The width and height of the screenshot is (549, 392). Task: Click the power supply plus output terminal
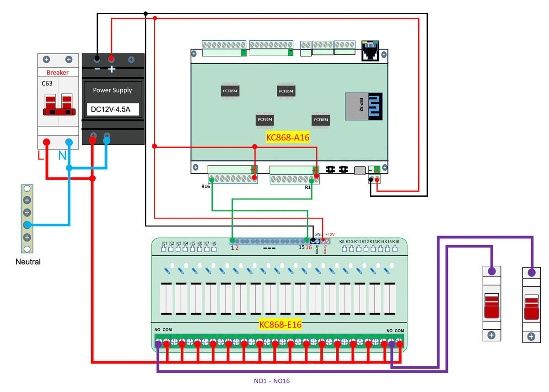pyautogui.click(x=111, y=59)
